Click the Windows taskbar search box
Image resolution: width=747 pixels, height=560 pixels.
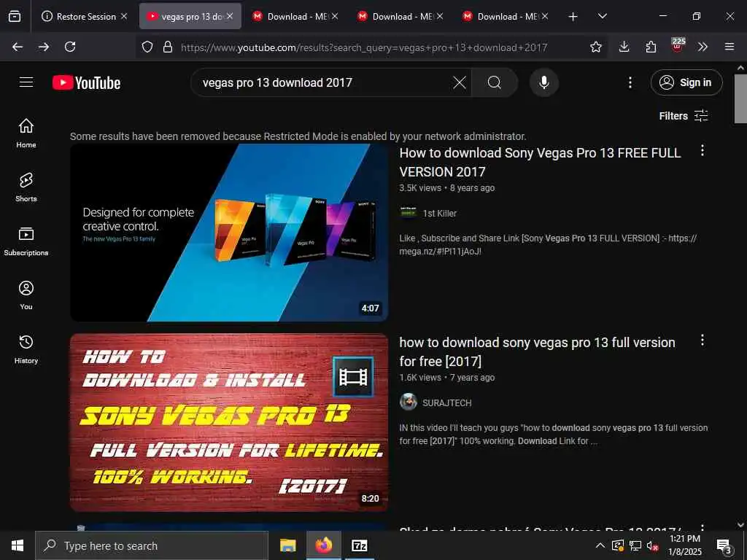tap(152, 545)
